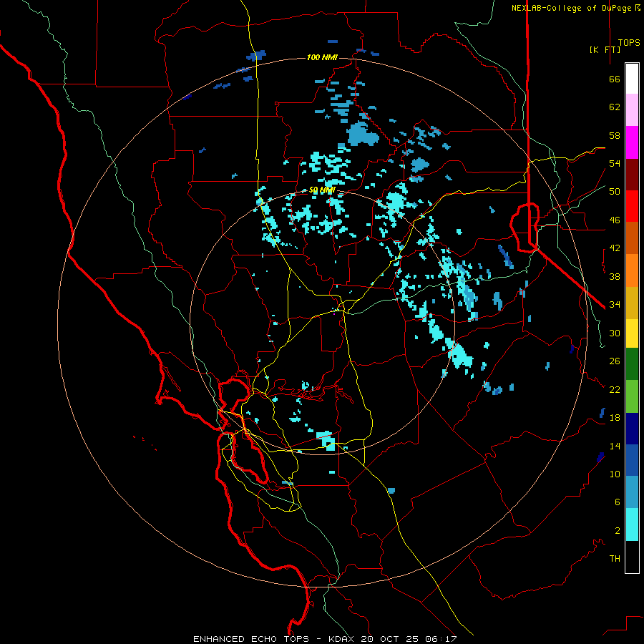Click the light steel-blue legend swatch
This screenshot has height=644, width=644.
[x=632, y=492]
